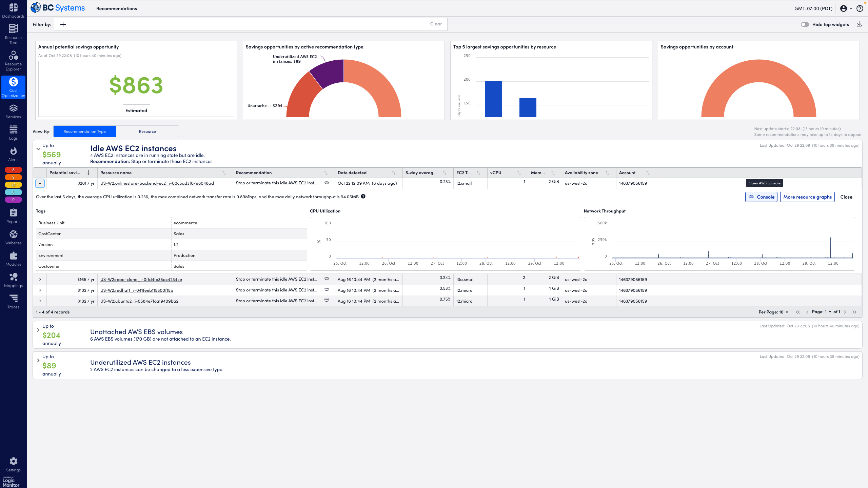Expand the redhat1 row

(40, 290)
